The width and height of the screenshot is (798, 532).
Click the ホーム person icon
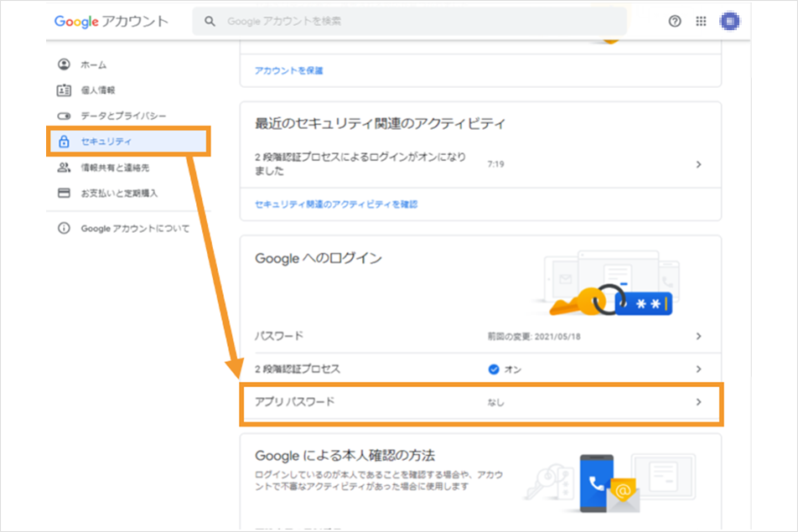pos(64,65)
